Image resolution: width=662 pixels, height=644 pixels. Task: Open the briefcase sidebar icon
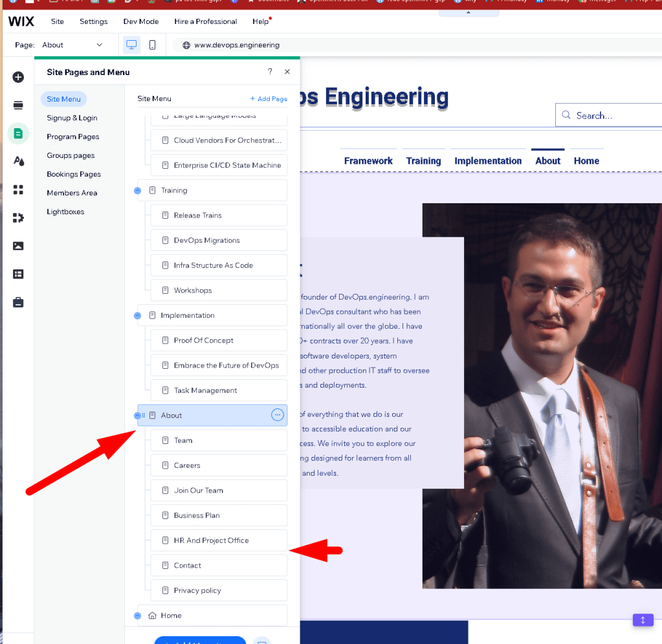[x=18, y=302]
